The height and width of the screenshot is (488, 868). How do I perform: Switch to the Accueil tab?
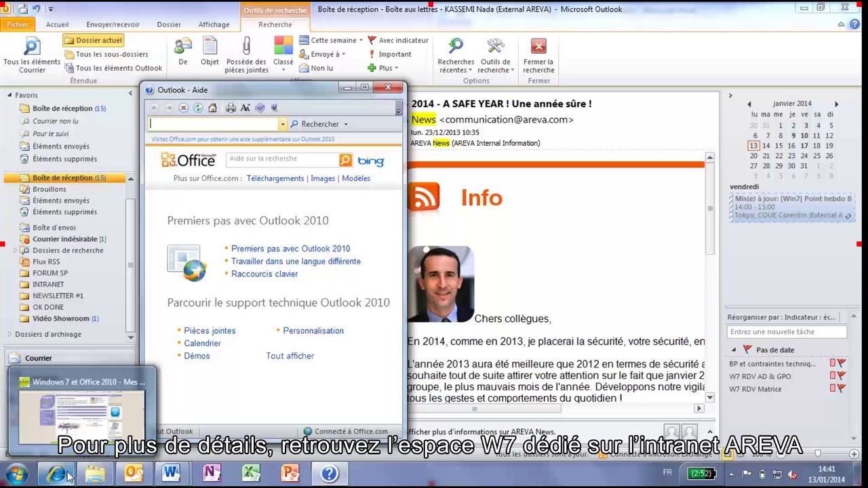[57, 24]
